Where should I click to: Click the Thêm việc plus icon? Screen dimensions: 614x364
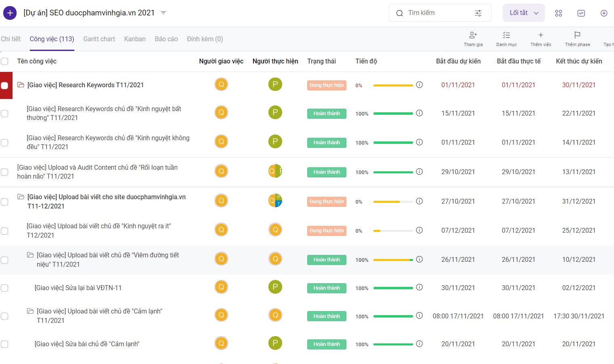(x=541, y=35)
